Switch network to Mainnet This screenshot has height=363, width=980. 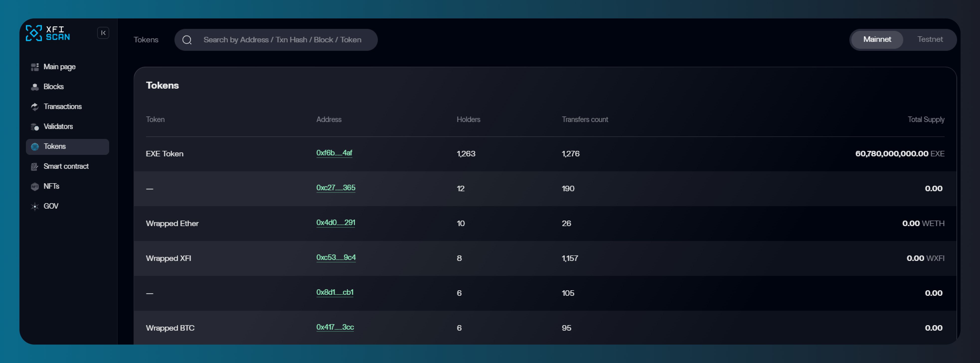(877, 40)
